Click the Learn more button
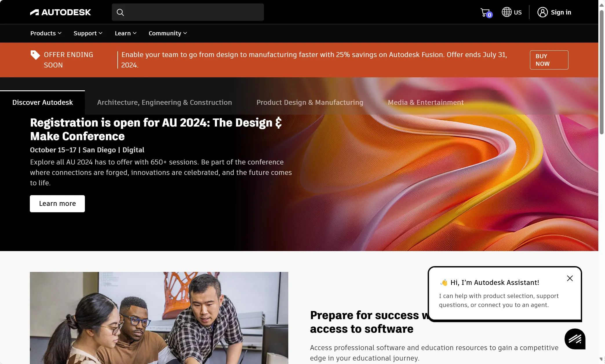The width and height of the screenshot is (605, 364). point(57,204)
